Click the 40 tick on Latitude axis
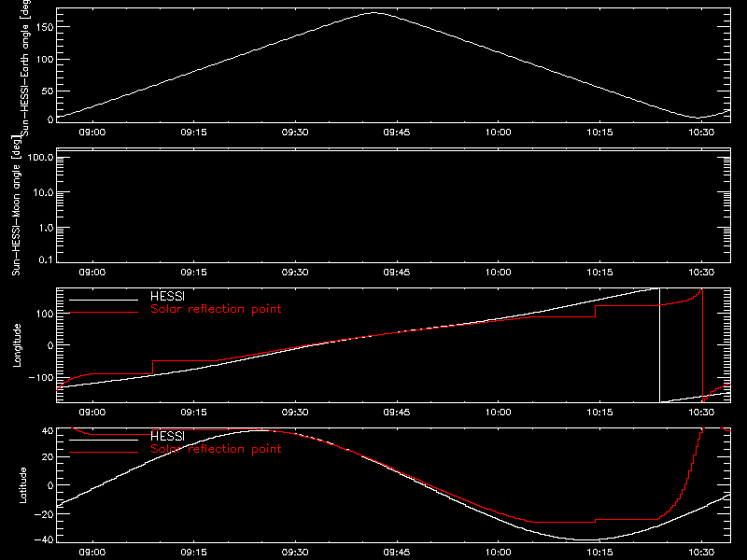The width and height of the screenshot is (747, 560). coord(48,431)
